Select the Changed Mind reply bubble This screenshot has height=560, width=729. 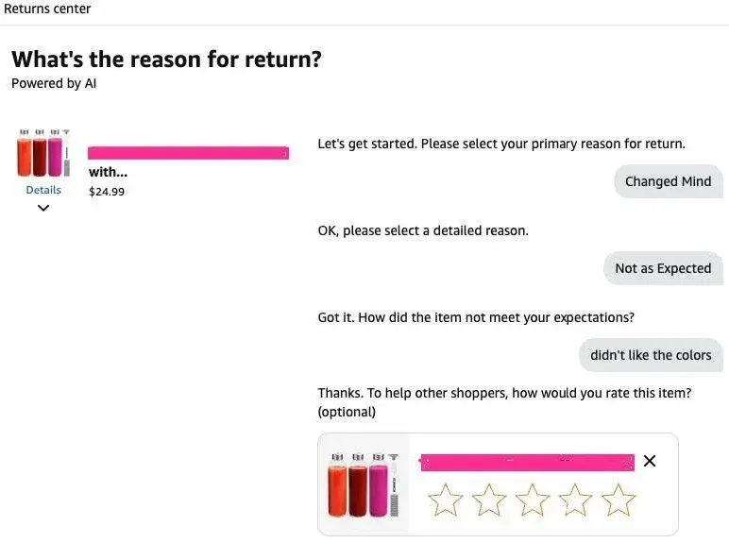click(x=669, y=181)
